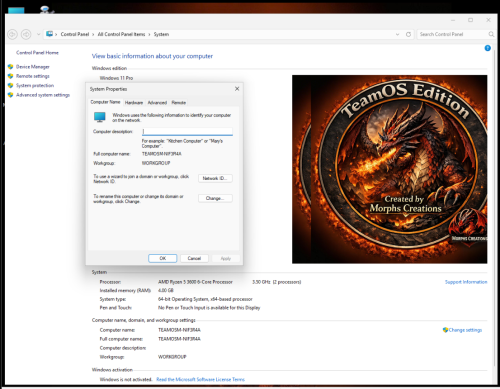The height and width of the screenshot is (389, 500).
Task: Refresh the Control Panel address bar
Action: [408, 34]
